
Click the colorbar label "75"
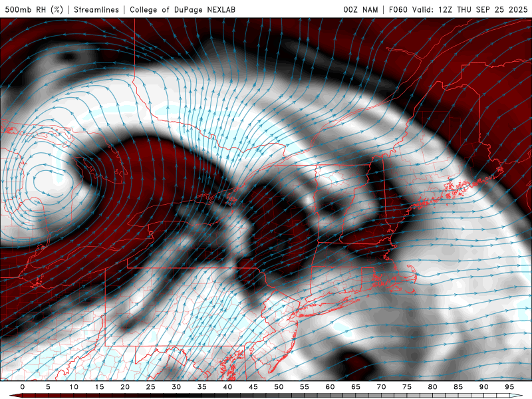407,387
